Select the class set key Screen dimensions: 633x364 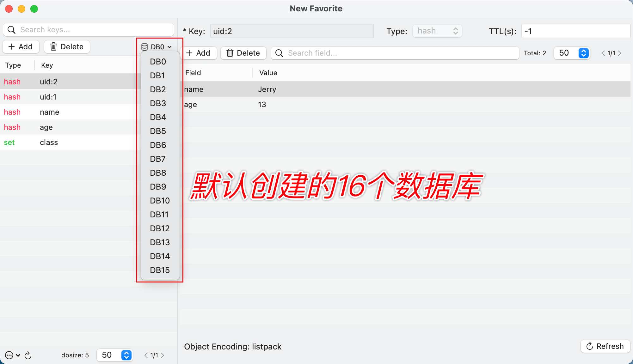(49, 142)
